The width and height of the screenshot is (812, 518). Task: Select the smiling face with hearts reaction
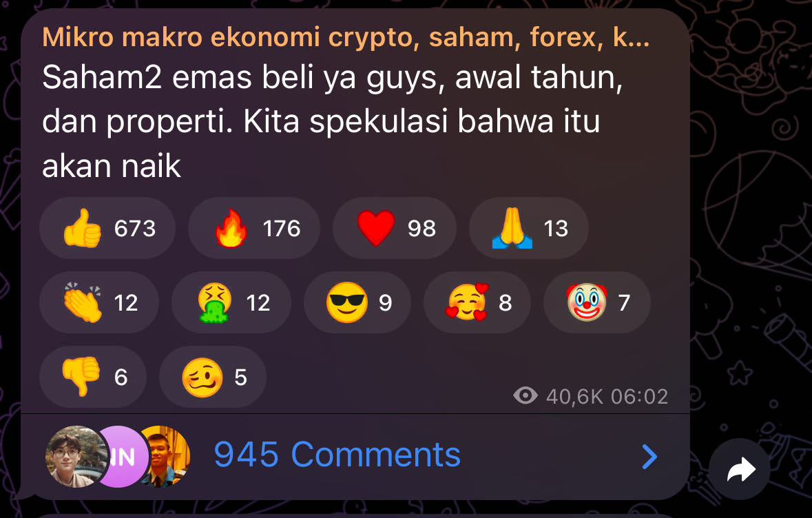[x=477, y=302]
